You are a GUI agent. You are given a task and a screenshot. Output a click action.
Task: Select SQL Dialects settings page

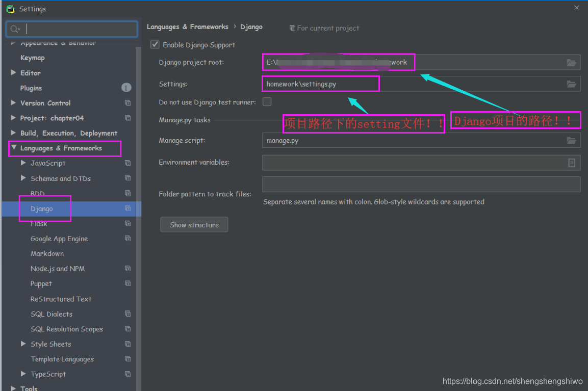(52, 314)
